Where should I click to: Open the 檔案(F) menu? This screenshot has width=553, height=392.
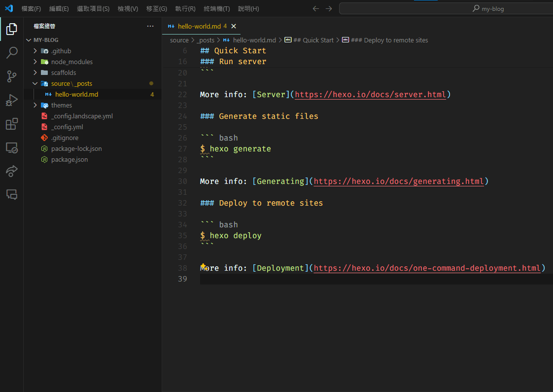pyautogui.click(x=31, y=8)
